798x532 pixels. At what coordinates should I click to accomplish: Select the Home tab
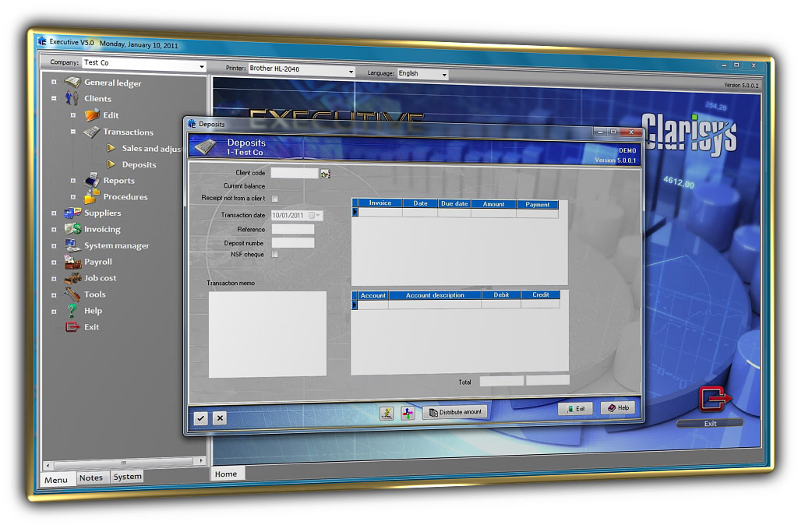click(227, 474)
